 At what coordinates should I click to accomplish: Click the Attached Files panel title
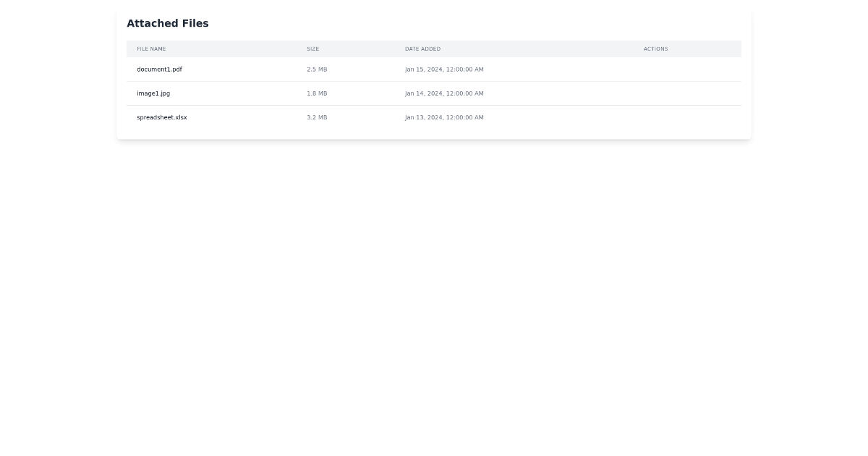pos(168,23)
